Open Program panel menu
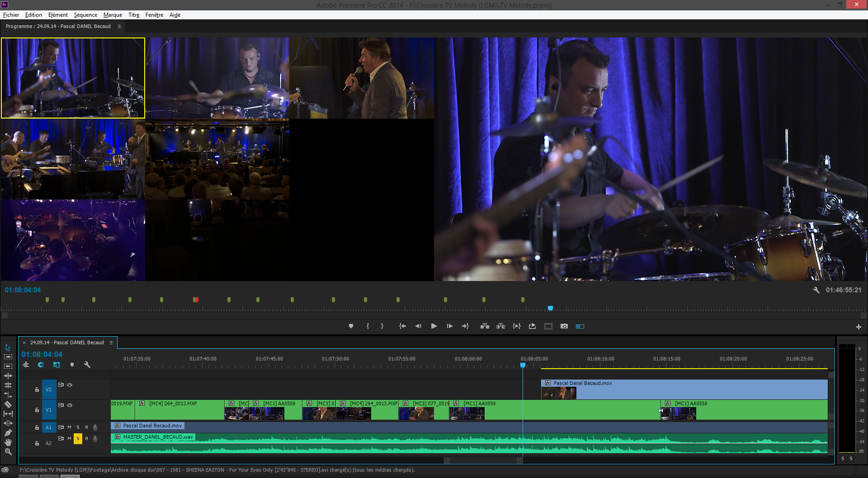 119,27
